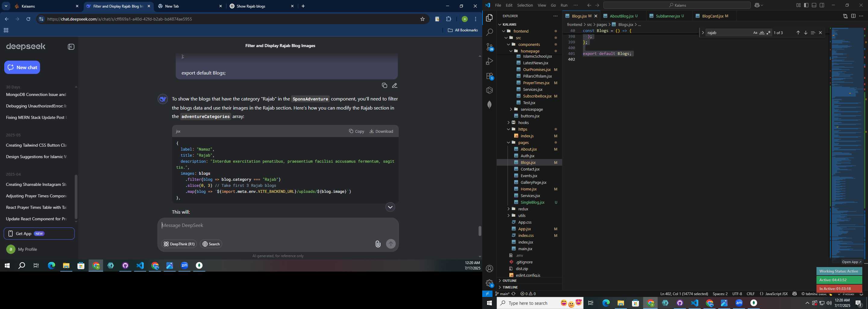
Task: Close the find widget
Action: click(x=820, y=33)
